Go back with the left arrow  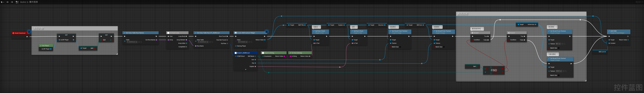[x=8, y=2]
